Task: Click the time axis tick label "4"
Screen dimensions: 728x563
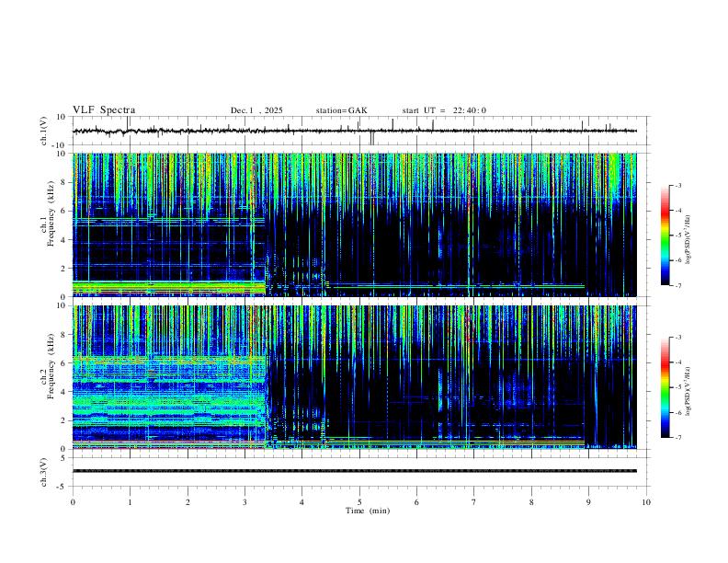Action: coord(301,502)
